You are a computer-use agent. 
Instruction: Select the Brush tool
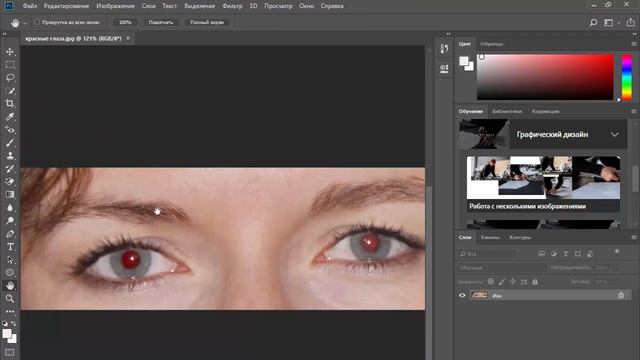point(10,143)
